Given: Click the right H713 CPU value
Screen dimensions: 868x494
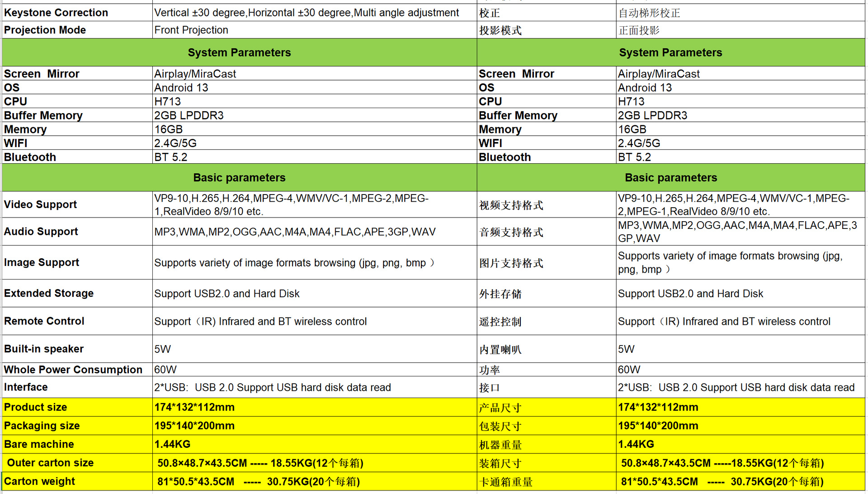Looking at the screenshot, I should (631, 101).
